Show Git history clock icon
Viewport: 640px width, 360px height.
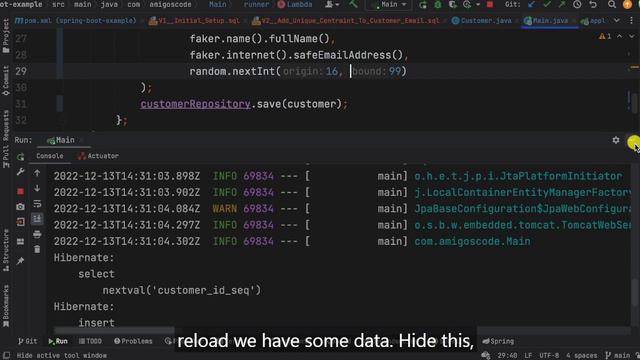tap(577, 4)
